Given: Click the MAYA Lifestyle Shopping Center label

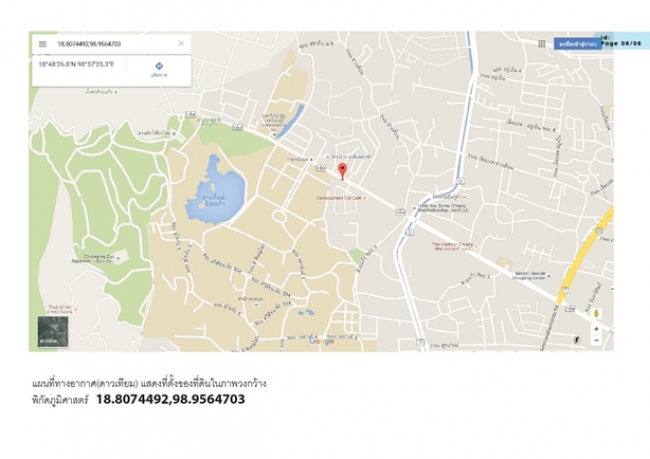Looking at the screenshot, I should coord(531,276).
